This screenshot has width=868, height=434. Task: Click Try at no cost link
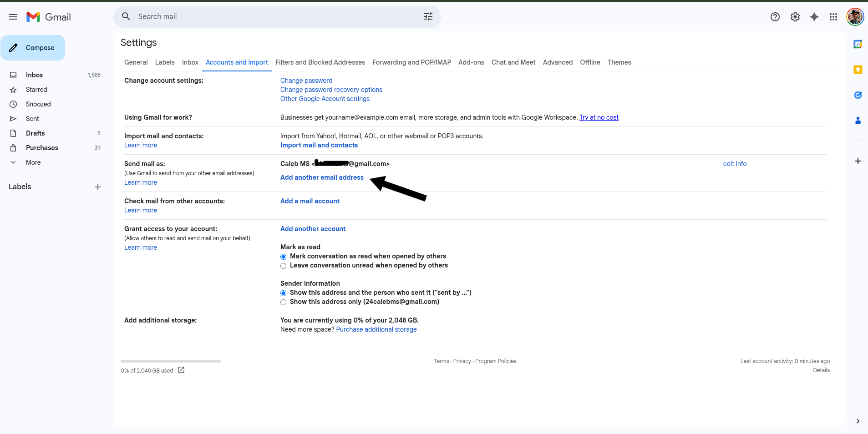tap(599, 117)
